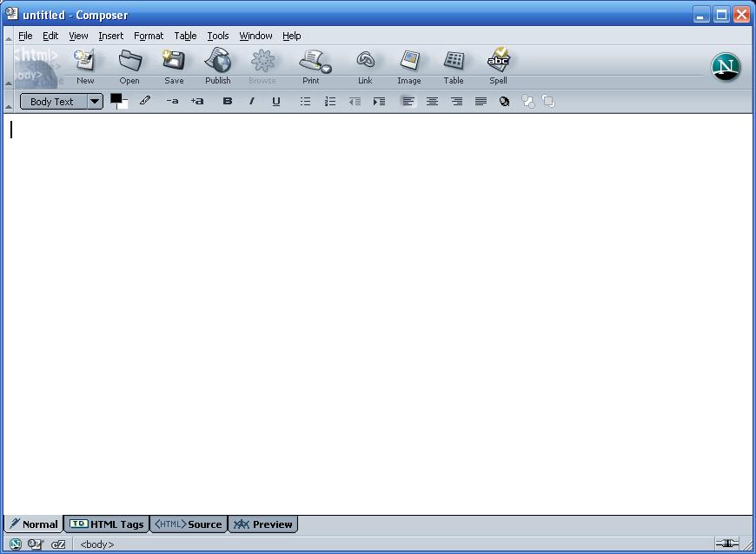Click the Netscape N logo throbber
This screenshot has height=554, width=756.
point(726,67)
